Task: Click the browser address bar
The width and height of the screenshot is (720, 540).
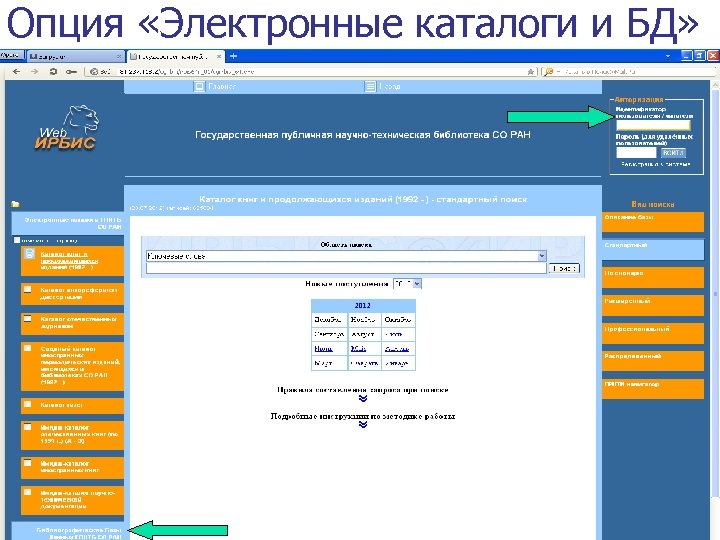Action: (312, 72)
